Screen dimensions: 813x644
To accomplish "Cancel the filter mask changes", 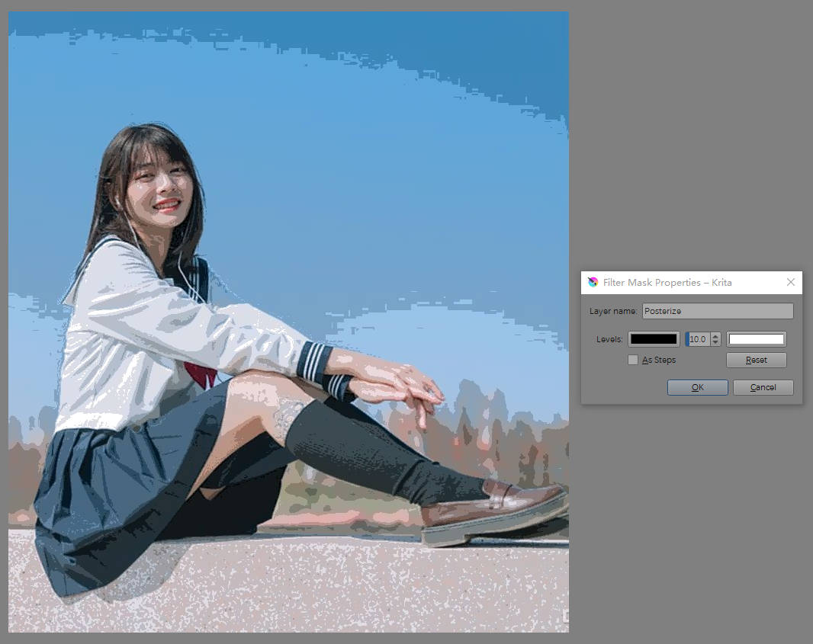I will click(x=763, y=387).
